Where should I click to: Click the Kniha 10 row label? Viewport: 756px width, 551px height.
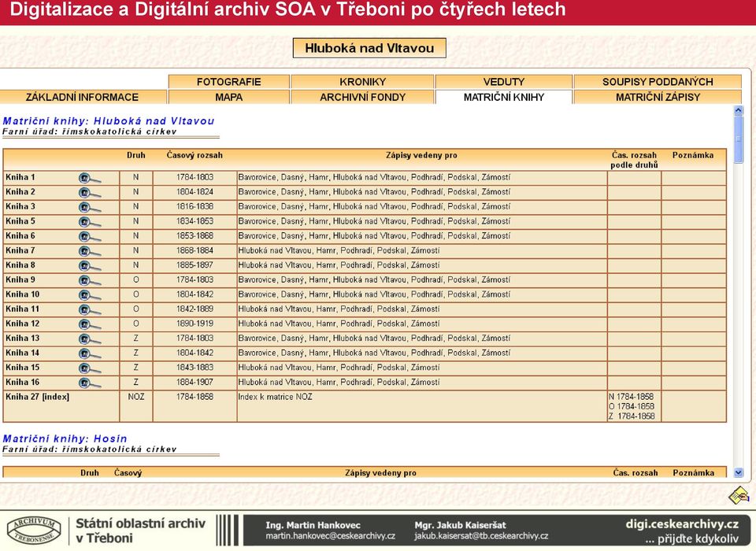[x=23, y=294]
